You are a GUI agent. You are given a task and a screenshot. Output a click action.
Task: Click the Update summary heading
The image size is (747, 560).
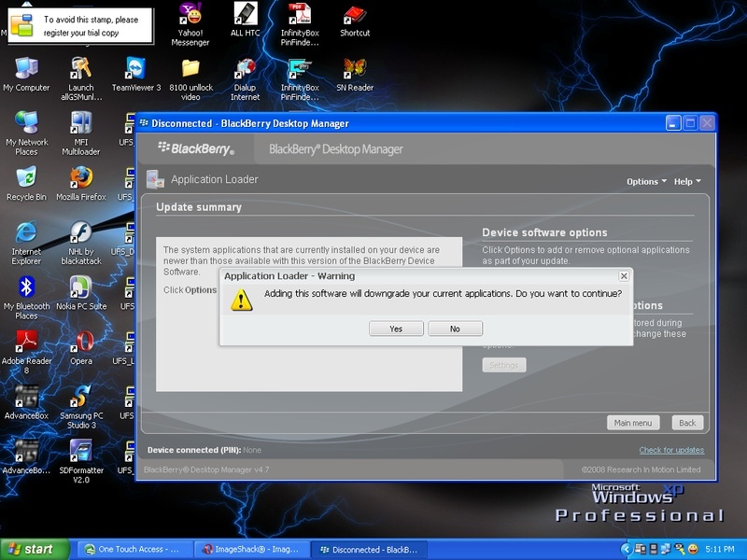(199, 207)
